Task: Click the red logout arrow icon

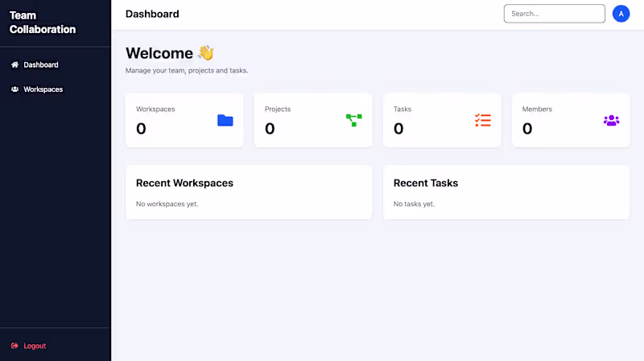Action: click(x=14, y=346)
